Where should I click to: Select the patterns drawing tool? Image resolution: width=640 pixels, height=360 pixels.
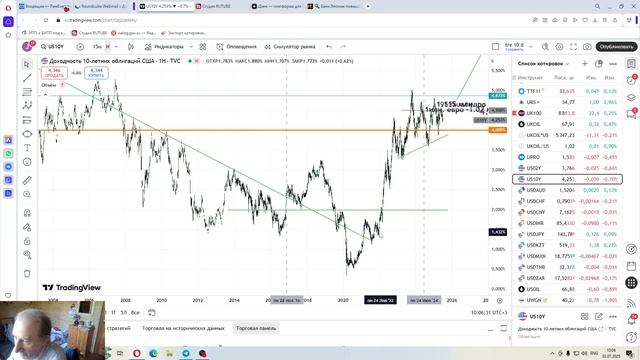coord(27,106)
